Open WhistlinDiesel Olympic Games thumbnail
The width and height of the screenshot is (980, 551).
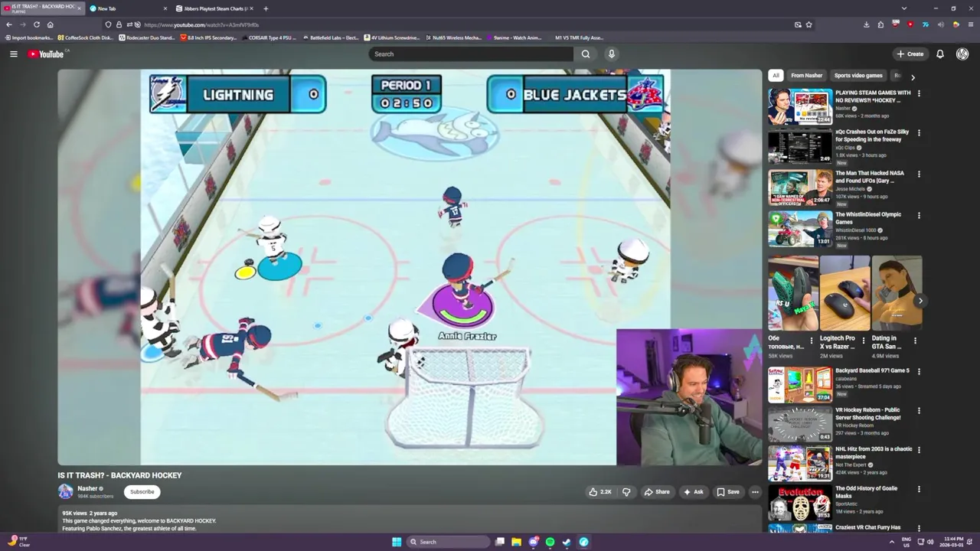[800, 229]
